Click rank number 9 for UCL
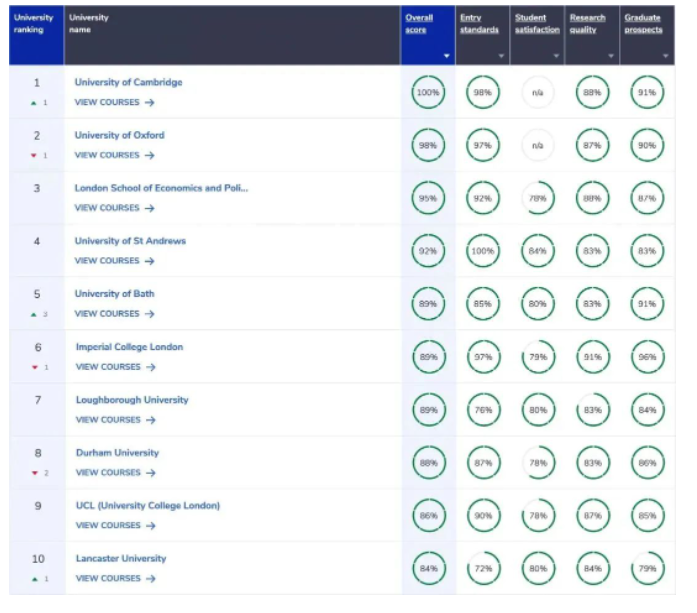Image resolution: width=697 pixels, height=613 pixels. [38, 506]
